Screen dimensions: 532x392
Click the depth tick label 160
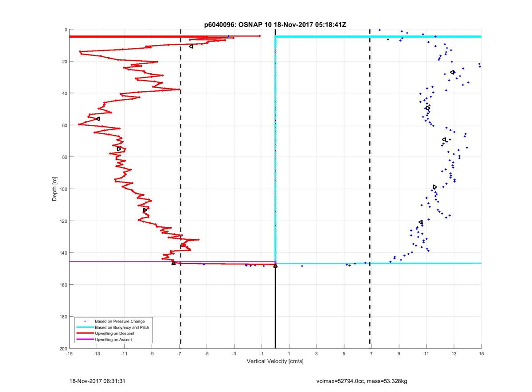63,285
